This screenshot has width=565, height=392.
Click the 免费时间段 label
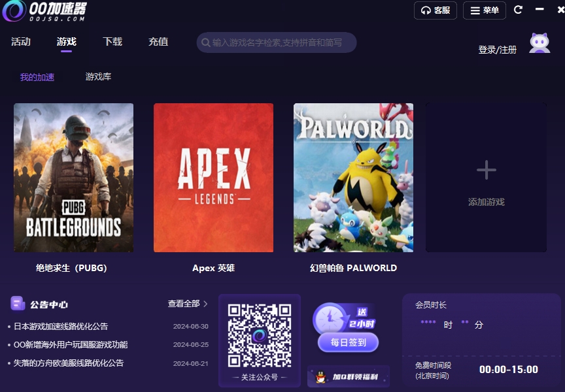[433, 365]
